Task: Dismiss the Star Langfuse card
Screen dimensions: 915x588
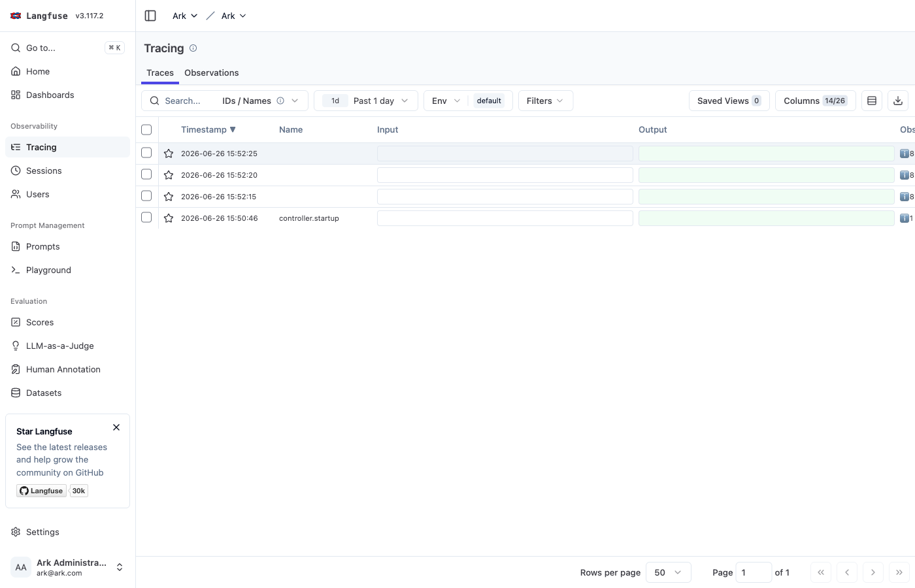Action: click(116, 427)
